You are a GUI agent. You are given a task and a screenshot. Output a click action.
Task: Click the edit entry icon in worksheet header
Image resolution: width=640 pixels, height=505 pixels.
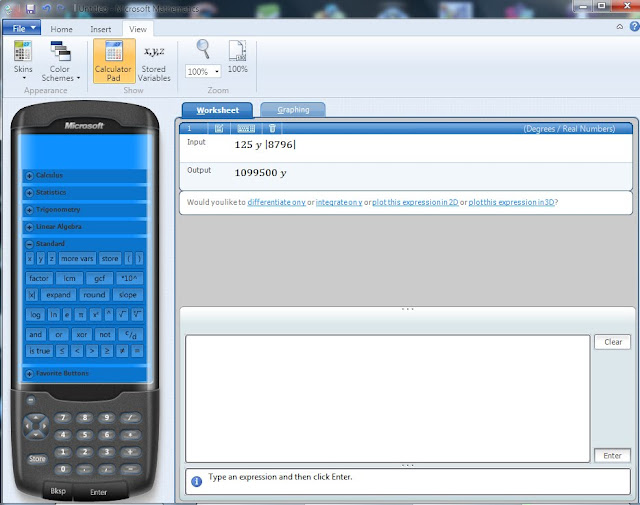219,129
